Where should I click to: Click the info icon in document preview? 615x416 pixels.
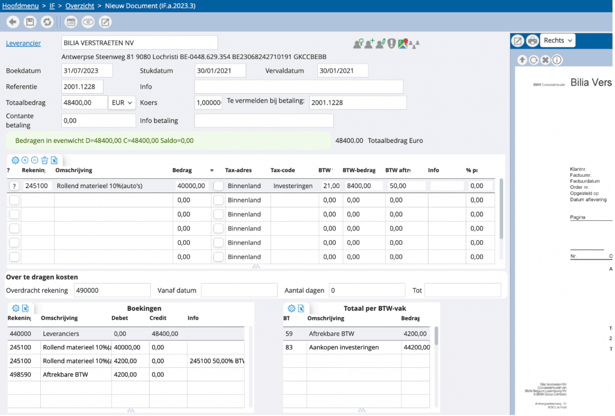point(557,60)
